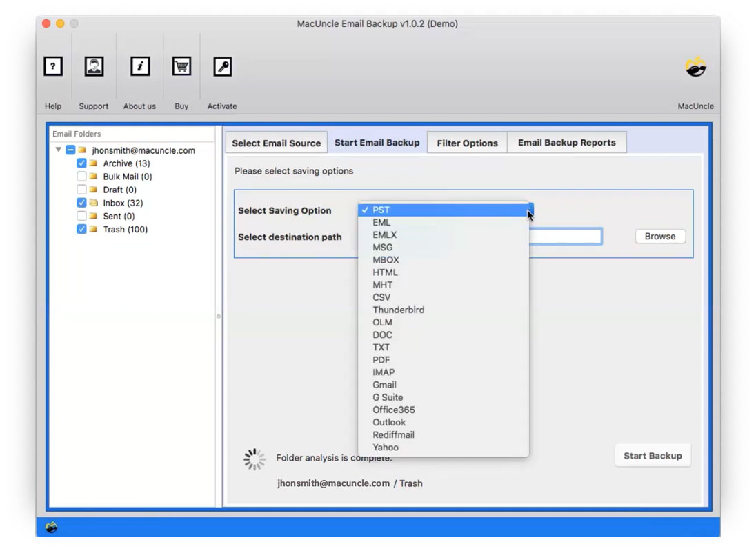The width and height of the screenshot is (756, 551).
Task: Open the Help section
Action: pos(52,66)
